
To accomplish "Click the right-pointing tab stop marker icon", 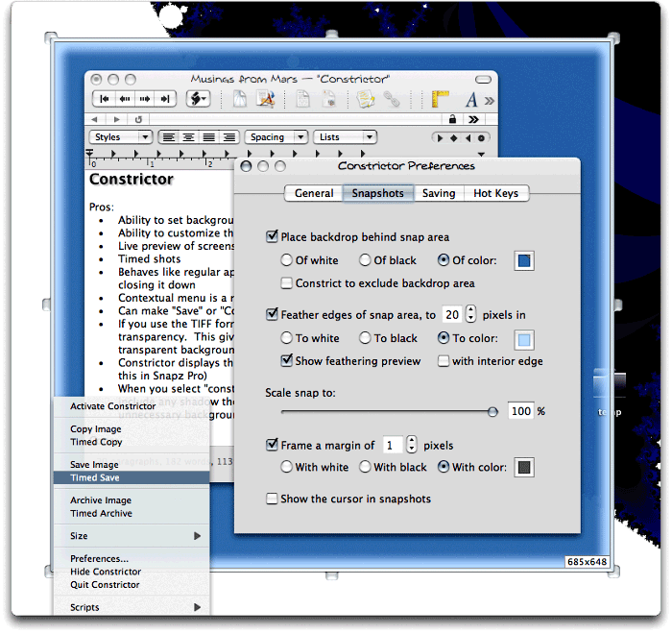I will tap(440, 138).
